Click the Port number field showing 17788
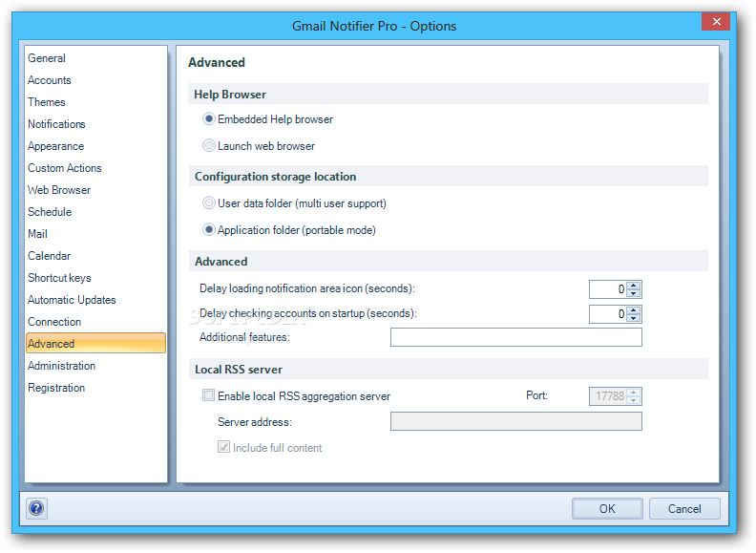 coord(608,396)
